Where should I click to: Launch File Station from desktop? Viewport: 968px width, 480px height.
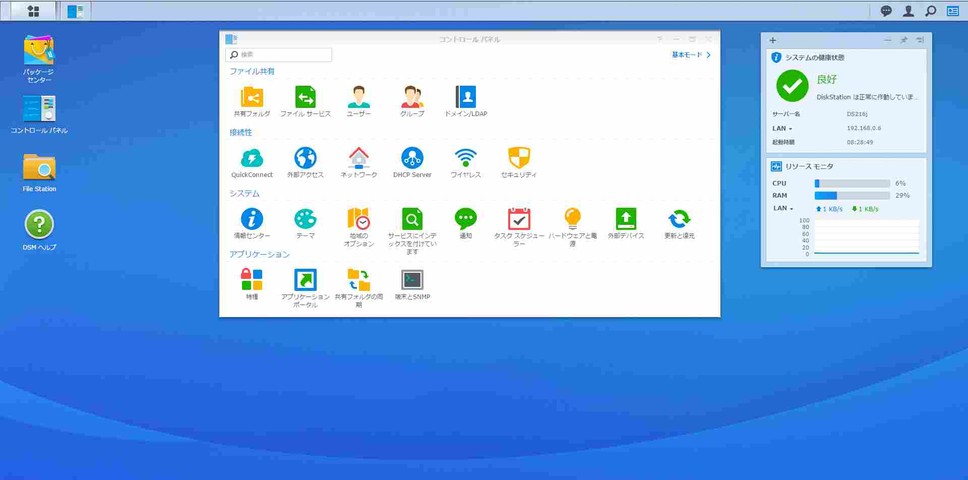click(39, 167)
